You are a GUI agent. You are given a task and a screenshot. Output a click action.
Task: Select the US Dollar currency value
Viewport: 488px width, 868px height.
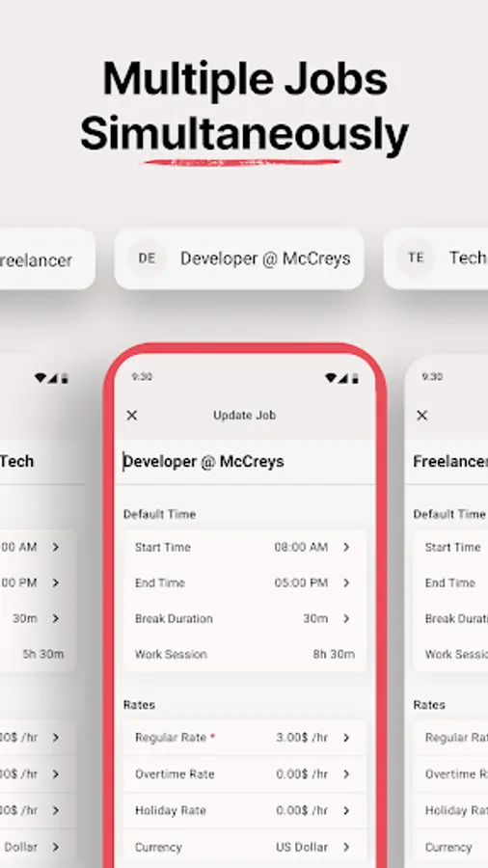(x=302, y=847)
